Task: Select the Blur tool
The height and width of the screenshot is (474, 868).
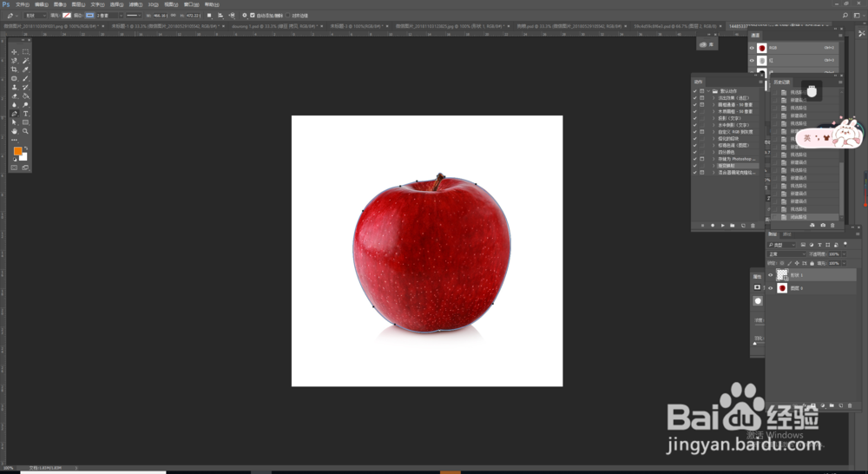Action: [15, 105]
